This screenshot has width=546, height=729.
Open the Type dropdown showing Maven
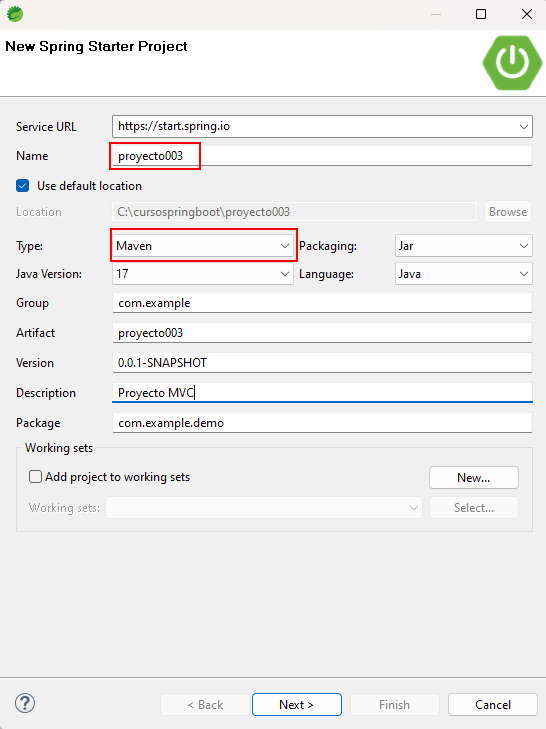click(203, 245)
